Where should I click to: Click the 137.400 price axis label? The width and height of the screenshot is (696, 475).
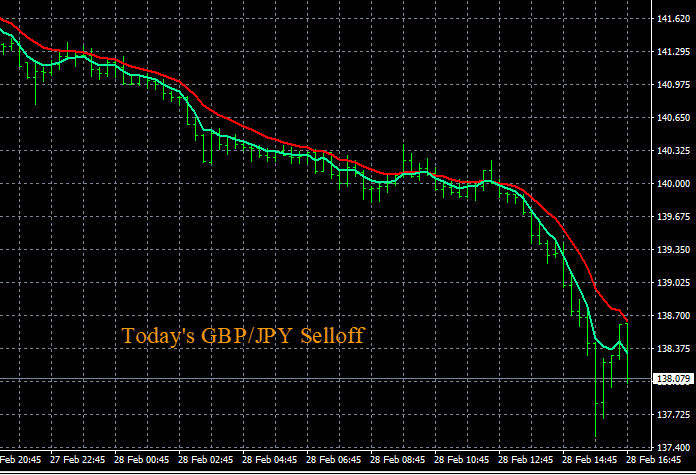click(x=672, y=448)
